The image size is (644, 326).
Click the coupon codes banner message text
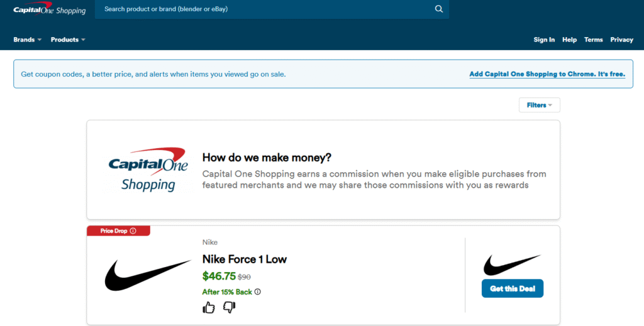[153, 74]
